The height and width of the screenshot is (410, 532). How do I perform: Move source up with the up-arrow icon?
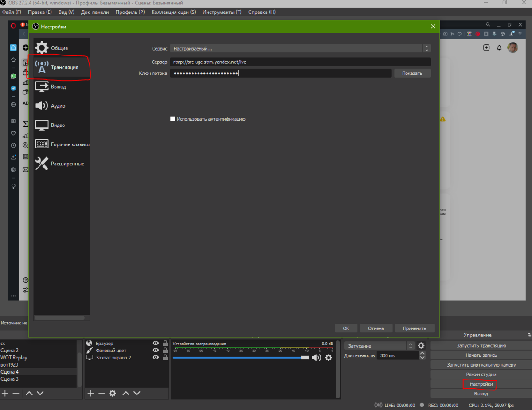coord(126,393)
